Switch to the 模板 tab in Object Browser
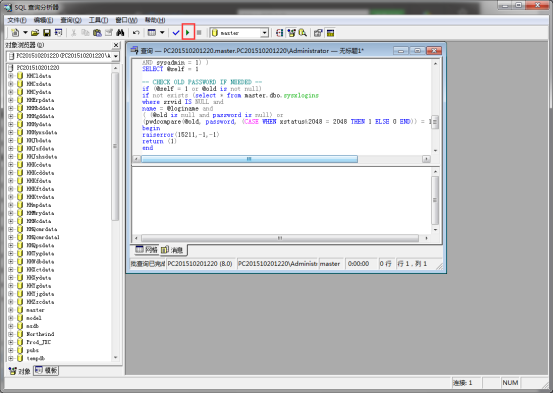The width and height of the screenshot is (554, 394). pyautogui.click(x=46, y=371)
